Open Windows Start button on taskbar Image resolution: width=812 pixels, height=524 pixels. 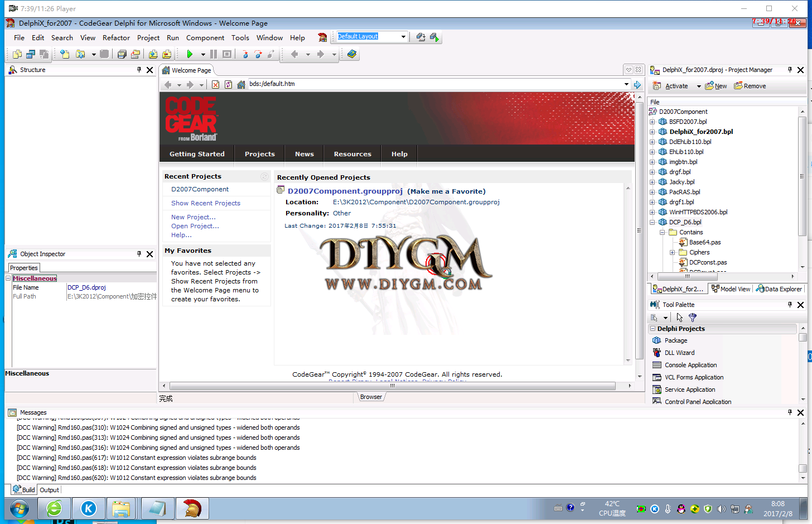pyautogui.click(x=19, y=509)
